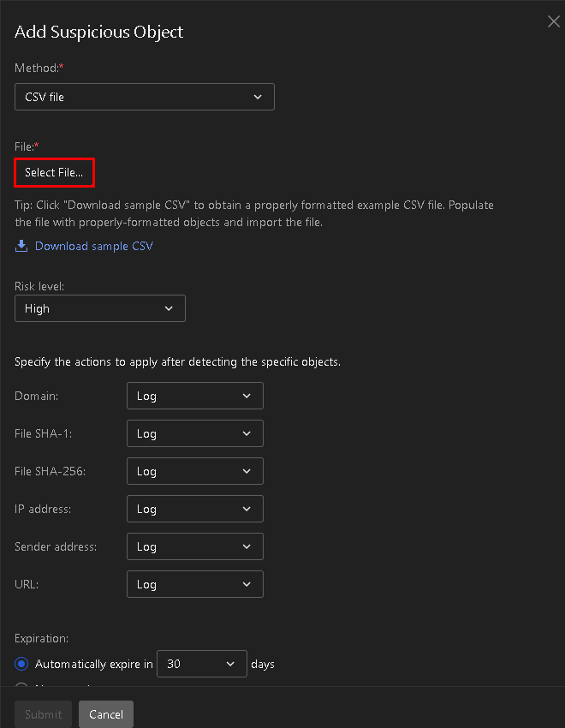Click the Download sample CSV link

click(x=93, y=246)
